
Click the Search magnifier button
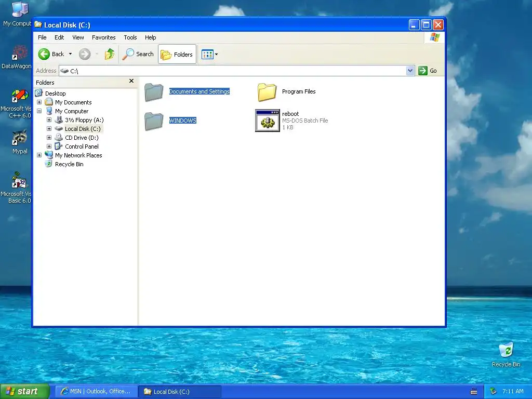click(138, 54)
